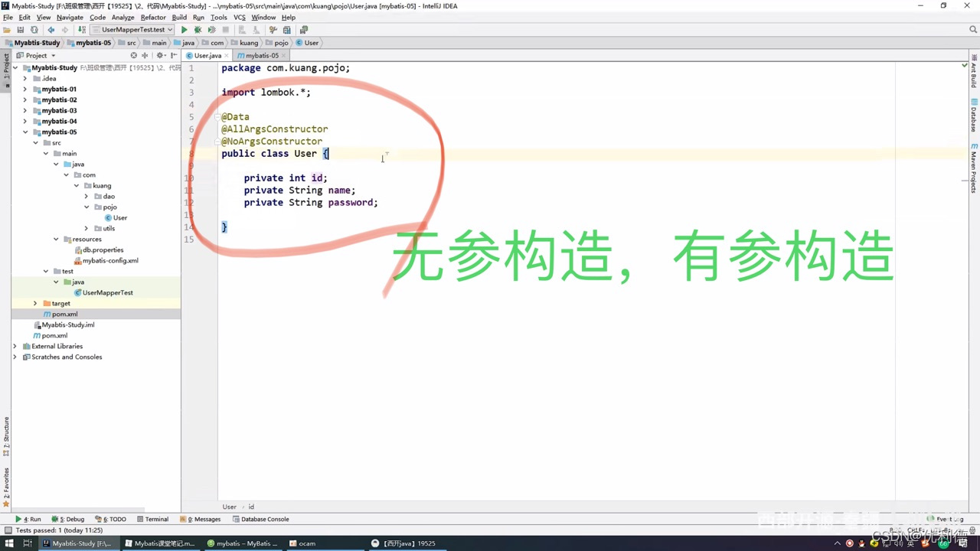Click the kuang breadcrumb in navigation bar
The height and width of the screenshot is (551, 980).
243,43
